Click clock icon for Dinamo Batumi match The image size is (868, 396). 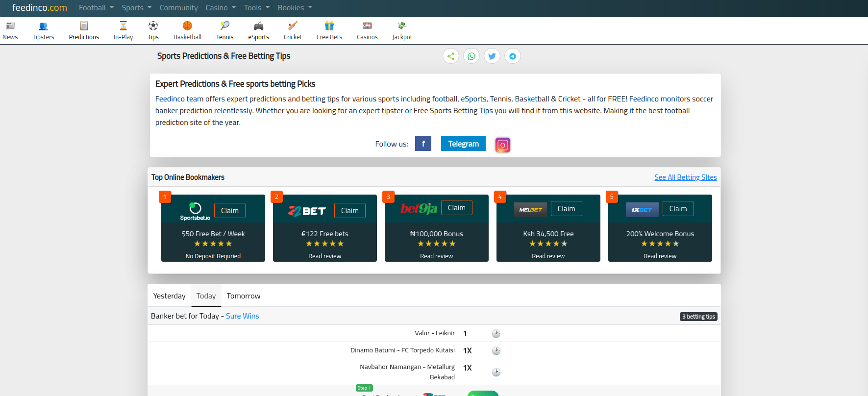click(x=496, y=351)
